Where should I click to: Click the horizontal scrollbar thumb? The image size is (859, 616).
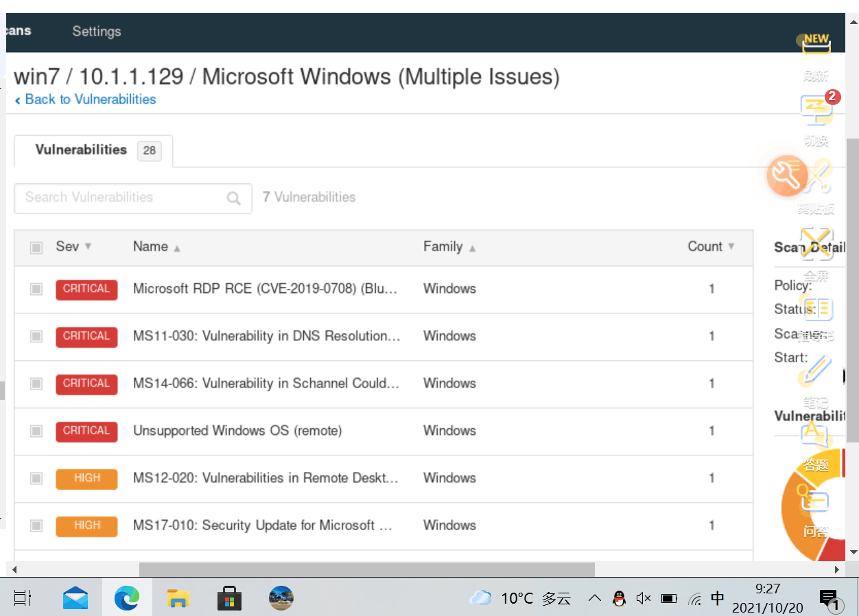367,569
